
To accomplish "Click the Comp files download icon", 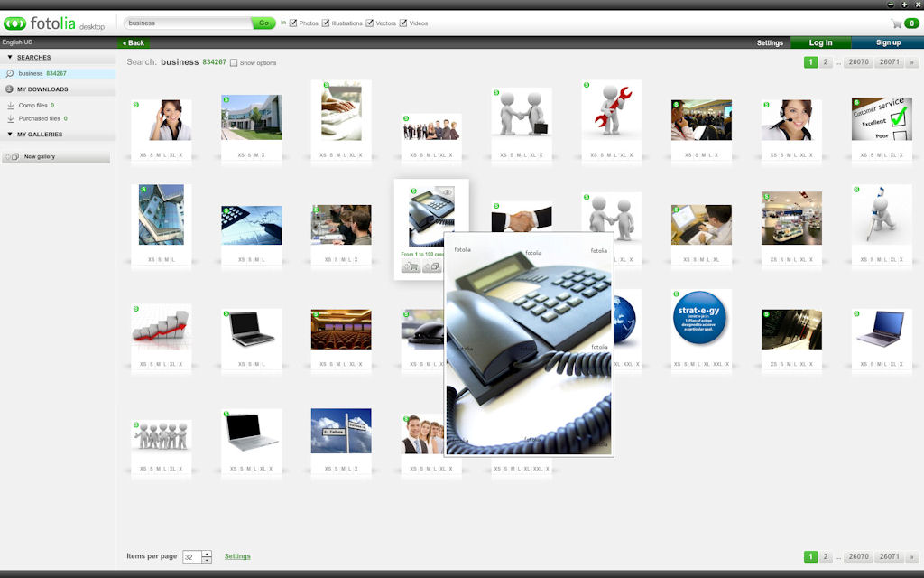I will pyautogui.click(x=10, y=106).
